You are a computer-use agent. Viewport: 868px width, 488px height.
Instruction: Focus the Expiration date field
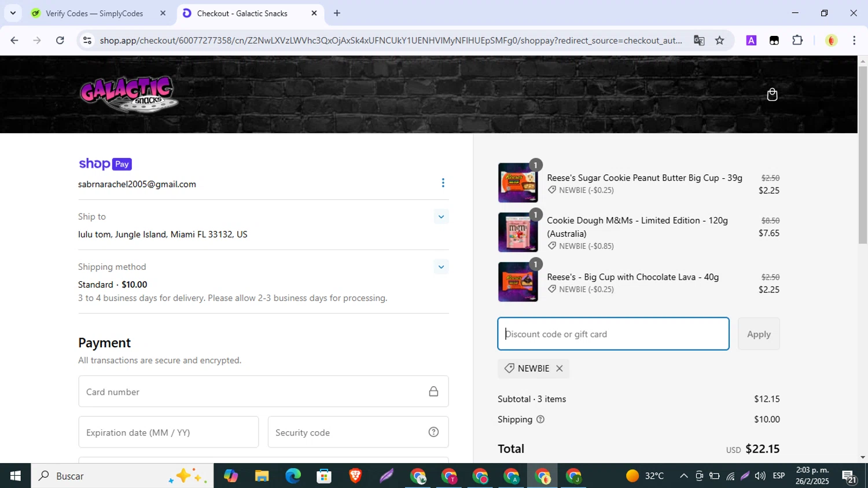[168, 432]
